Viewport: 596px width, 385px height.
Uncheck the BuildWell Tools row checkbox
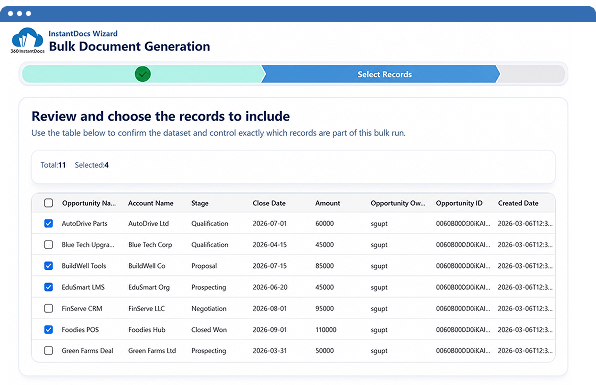[48, 266]
